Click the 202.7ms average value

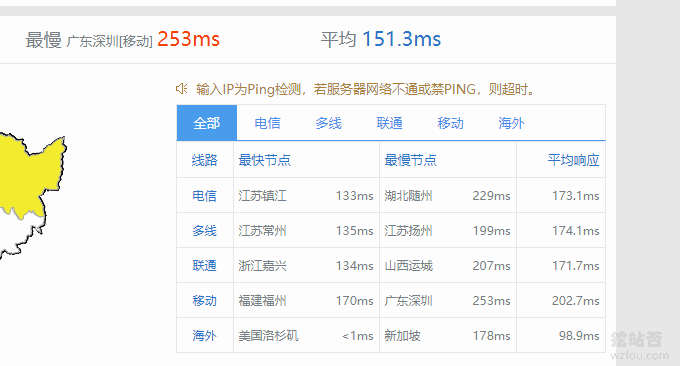click(575, 301)
